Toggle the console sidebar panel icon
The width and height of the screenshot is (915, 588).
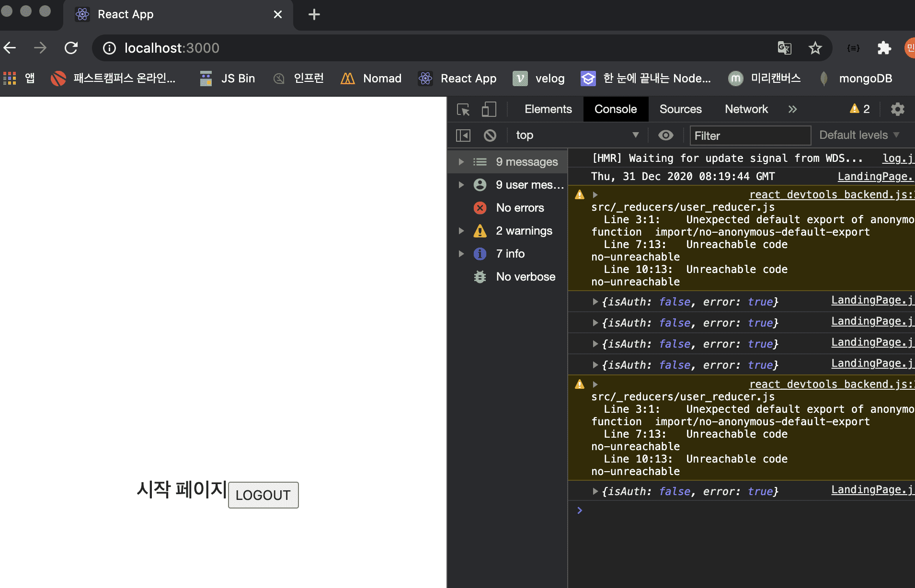tap(463, 136)
